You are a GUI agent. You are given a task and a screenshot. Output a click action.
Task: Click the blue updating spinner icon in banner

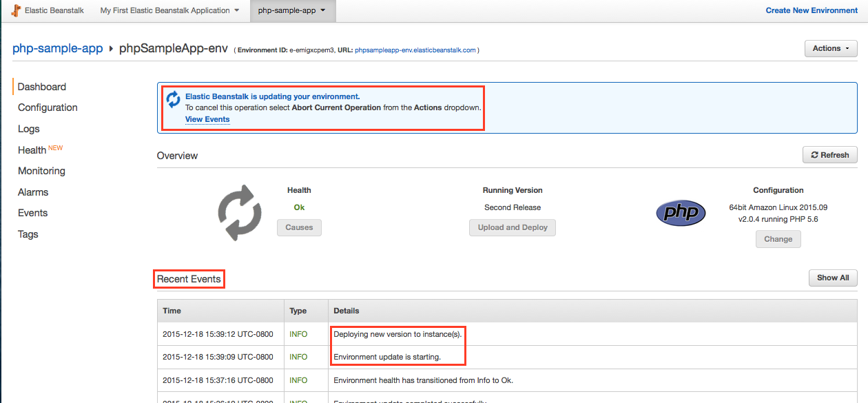coord(173,100)
